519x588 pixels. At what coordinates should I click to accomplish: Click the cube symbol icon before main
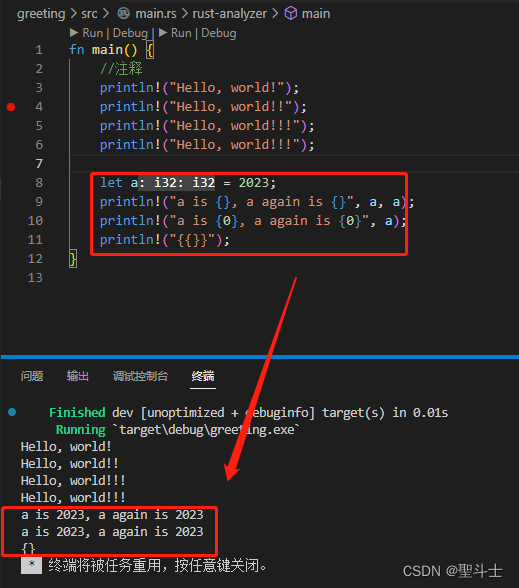[x=291, y=14]
